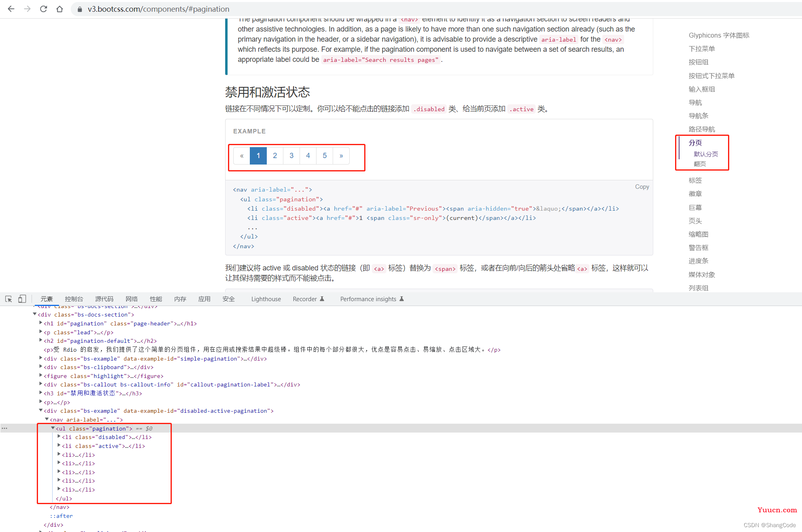Switch to the 安全 tab
Viewport: 802px width, 532px height.
[x=229, y=299]
